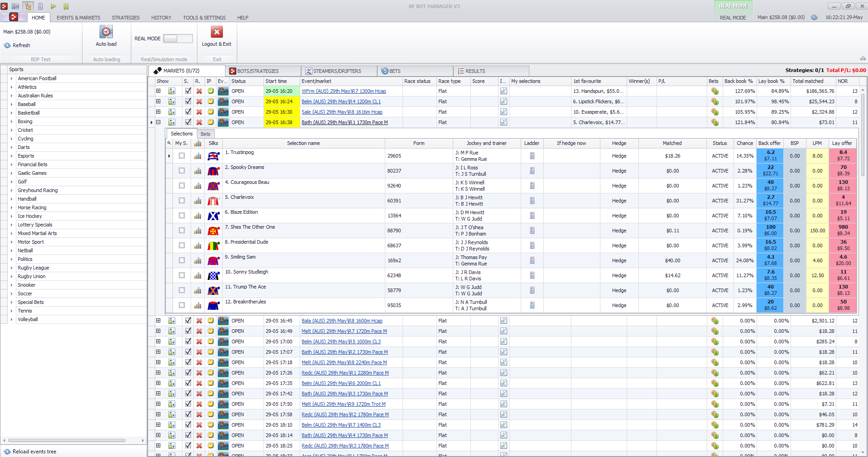
Task: Toggle the REAL MODE switch
Action: [178, 38]
